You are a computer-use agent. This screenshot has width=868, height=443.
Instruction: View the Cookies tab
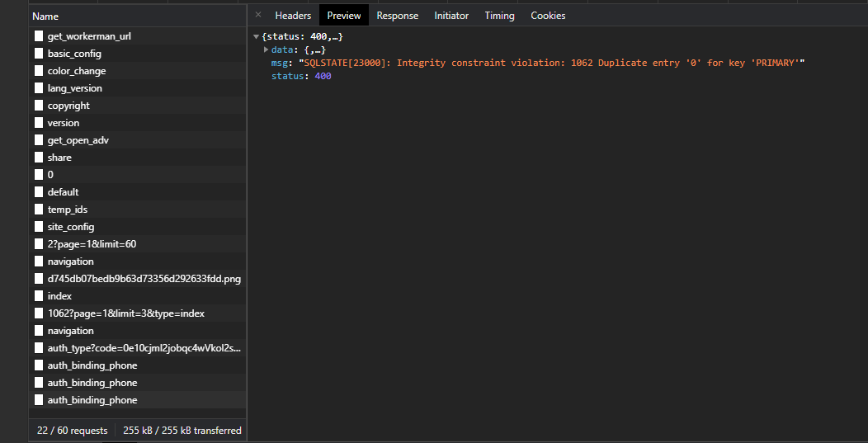pos(548,16)
